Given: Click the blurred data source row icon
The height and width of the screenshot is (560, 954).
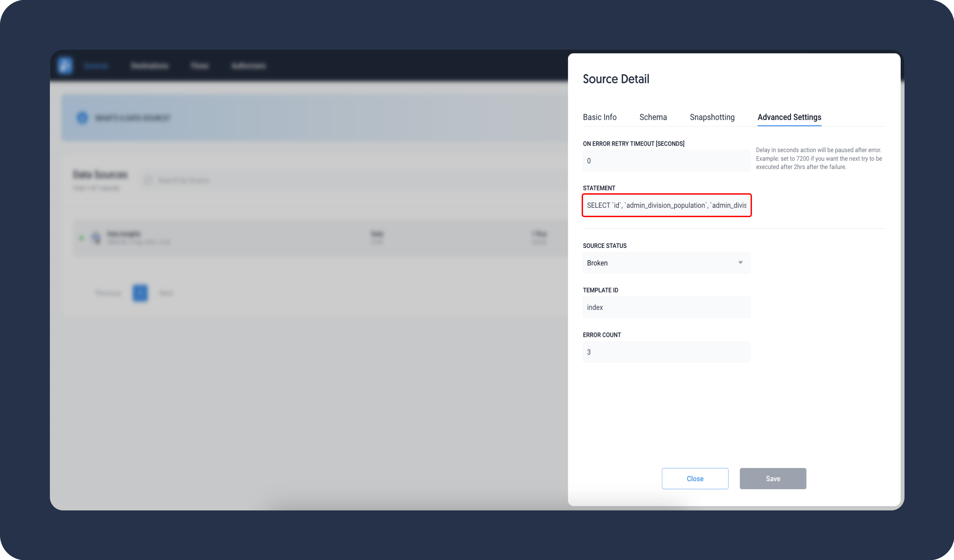Looking at the screenshot, I should (x=96, y=238).
